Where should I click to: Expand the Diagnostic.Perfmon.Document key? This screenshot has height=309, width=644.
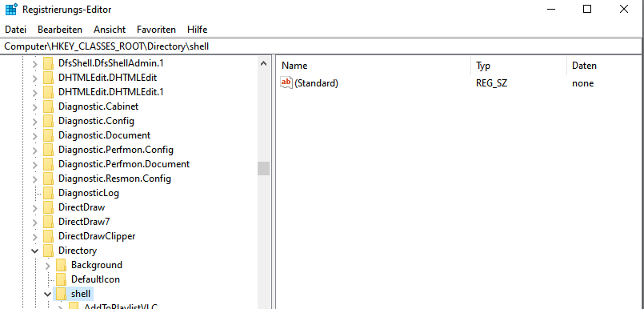[35, 164]
